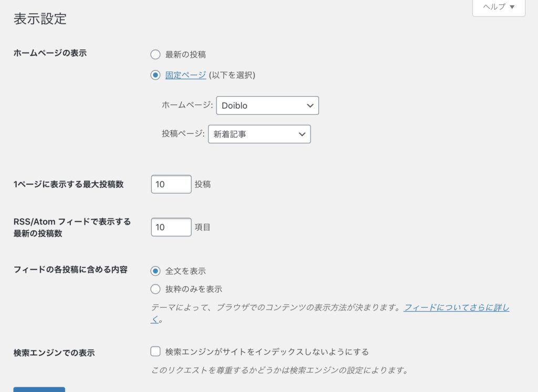Select the 固定ページ radio button
This screenshot has height=392, width=538.
point(155,75)
